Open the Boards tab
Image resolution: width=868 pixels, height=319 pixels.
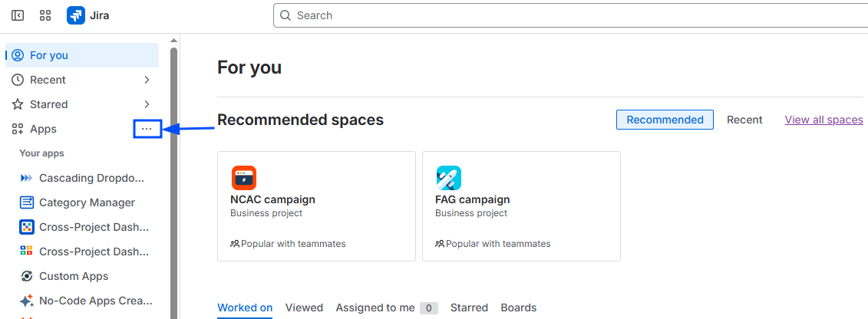point(519,307)
